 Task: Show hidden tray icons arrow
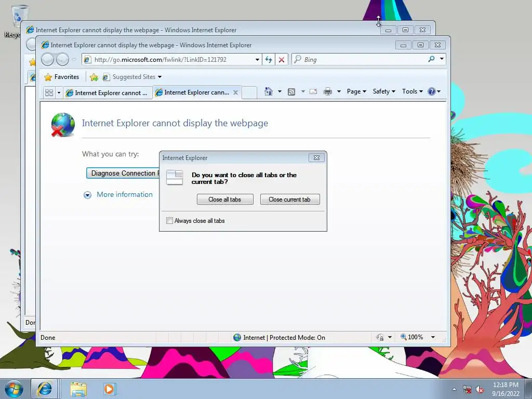pyautogui.click(x=454, y=390)
